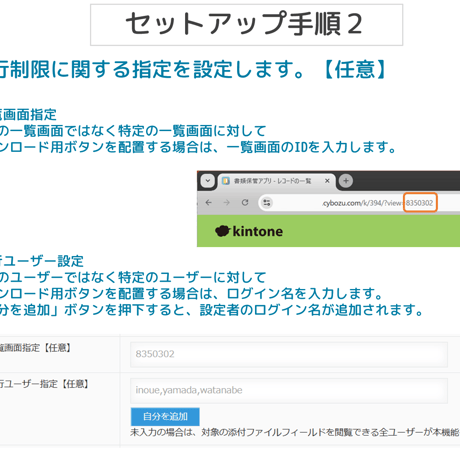Select the 書類保管アプリ - レコードの一覧 tab
This screenshot has height=460, width=460.
pyautogui.click(x=277, y=181)
